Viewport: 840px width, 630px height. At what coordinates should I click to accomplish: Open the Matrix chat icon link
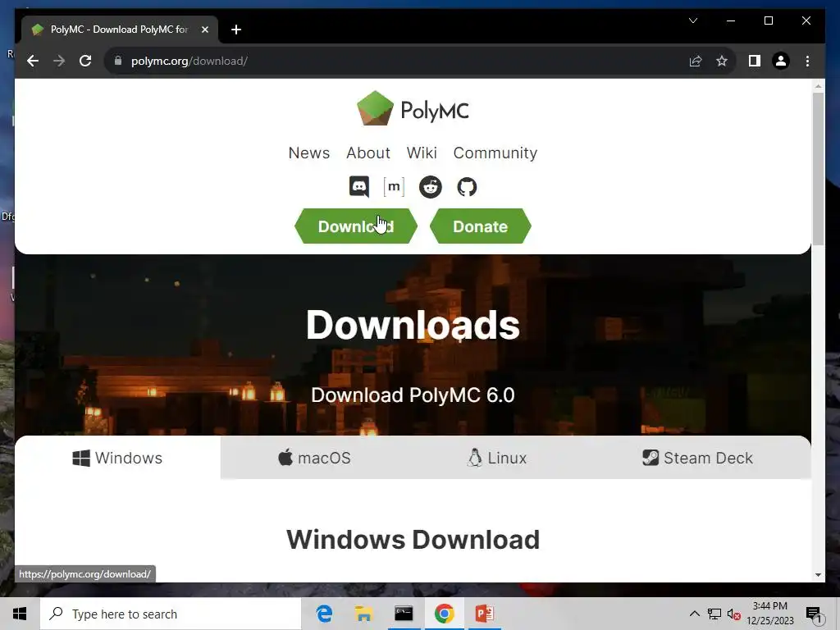[394, 187]
